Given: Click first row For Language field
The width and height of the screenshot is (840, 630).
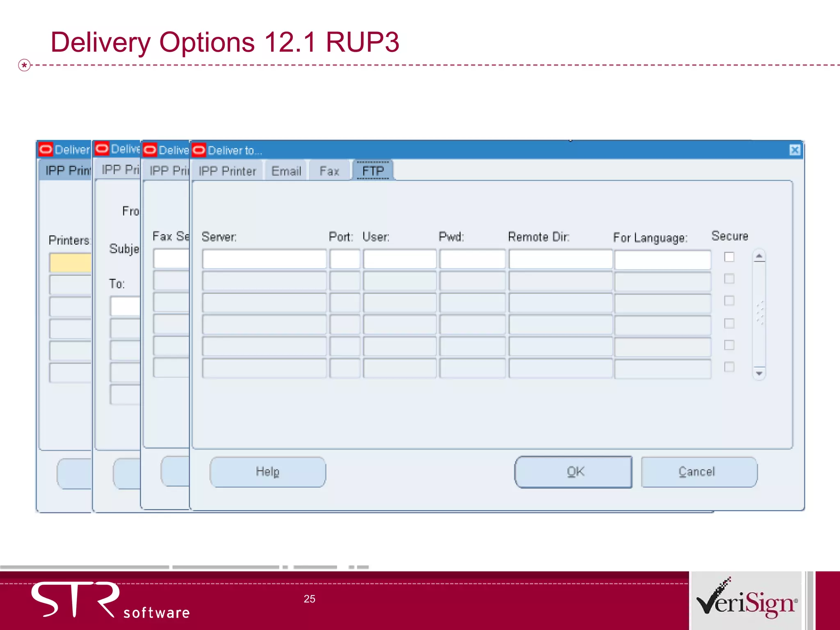Looking at the screenshot, I should (662, 259).
